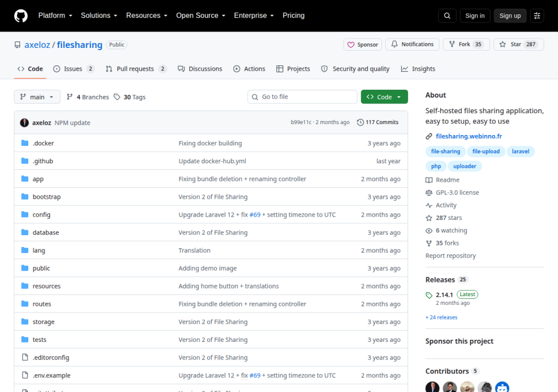Image resolution: width=558 pixels, height=392 pixels.
Task: Open the Actions tab
Action: 249,69
